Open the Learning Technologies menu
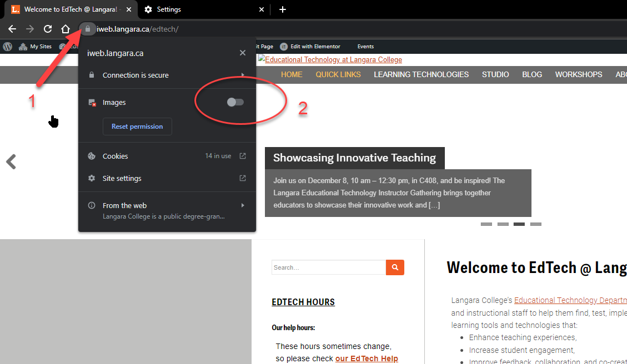Screen dimensions: 627x364 421,74
